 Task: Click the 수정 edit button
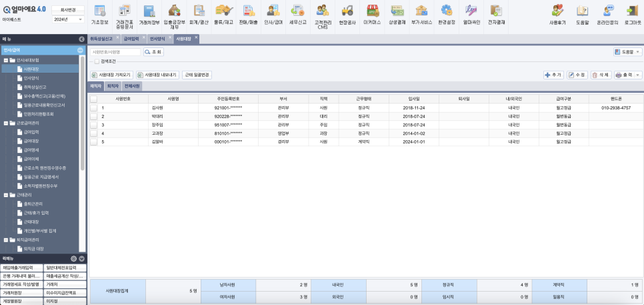pos(577,75)
